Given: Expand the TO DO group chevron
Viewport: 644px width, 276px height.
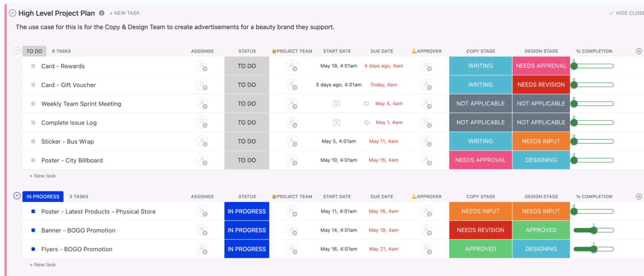Looking at the screenshot, I should 17,50.
